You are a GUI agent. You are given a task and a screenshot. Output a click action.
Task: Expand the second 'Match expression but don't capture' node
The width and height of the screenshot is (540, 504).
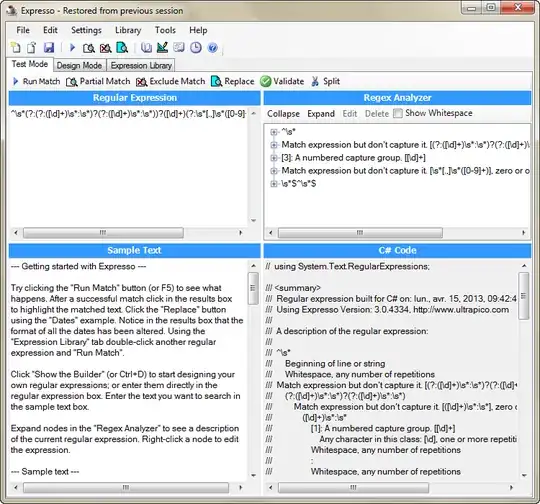[x=274, y=171]
